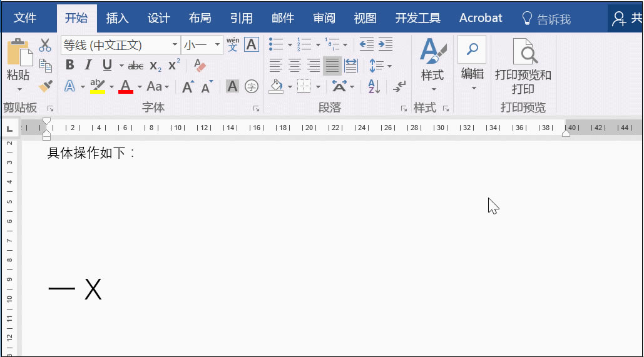
Task: Click the 告诉我 Tell Me box
Action: point(546,19)
